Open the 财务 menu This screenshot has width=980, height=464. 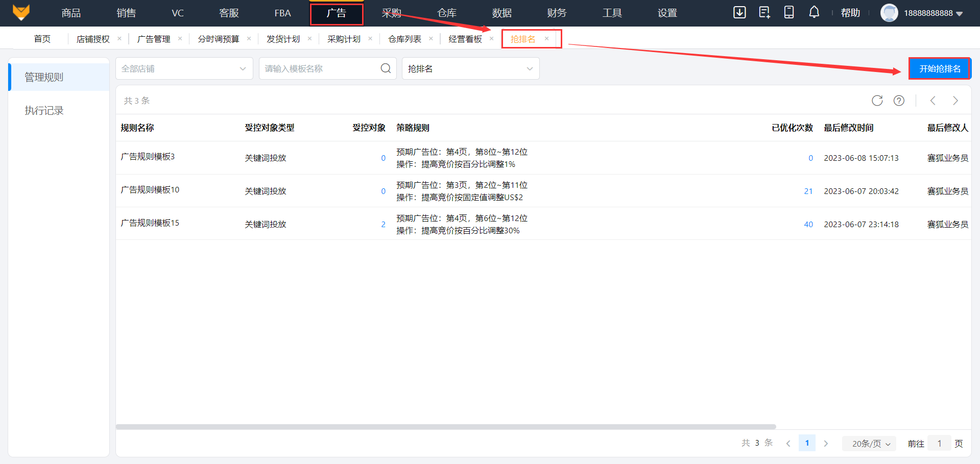pyautogui.click(x=557, y=13)
